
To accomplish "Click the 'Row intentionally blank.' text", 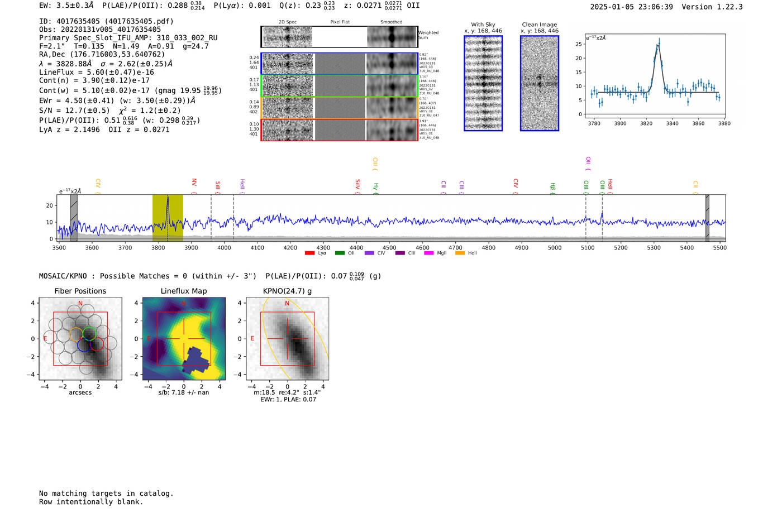I will point(91,502).
